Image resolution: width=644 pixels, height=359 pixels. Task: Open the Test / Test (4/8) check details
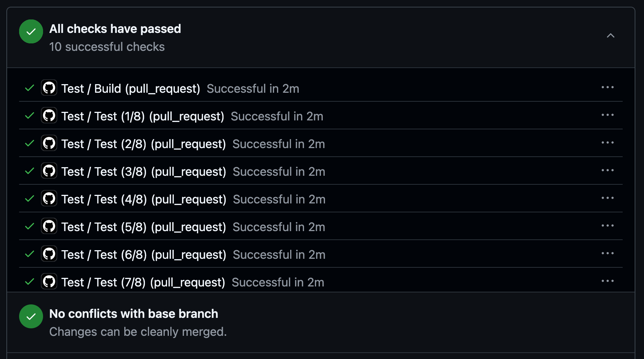click(x=144, y=199)
